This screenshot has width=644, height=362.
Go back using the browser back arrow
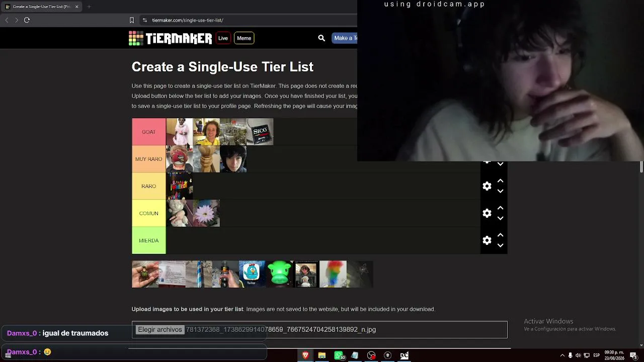pyautogui.click(x=7, y=20)
